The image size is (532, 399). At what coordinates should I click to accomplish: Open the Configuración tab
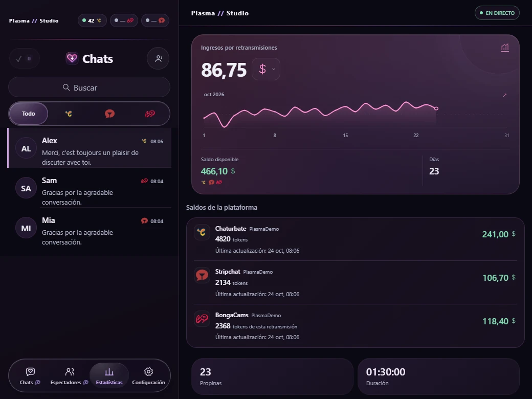(x=148, y=376)
